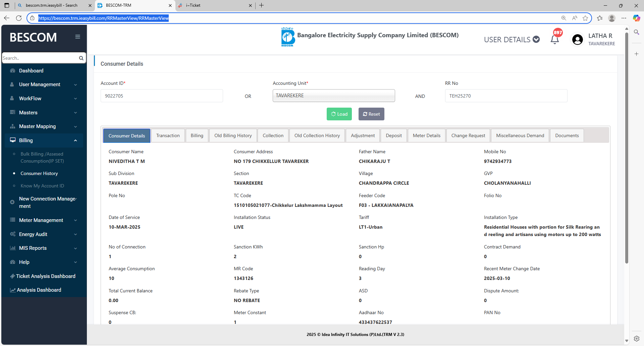Screen dimensions: 644x346
Task: Click the Load button
Action: coord(339,114)
